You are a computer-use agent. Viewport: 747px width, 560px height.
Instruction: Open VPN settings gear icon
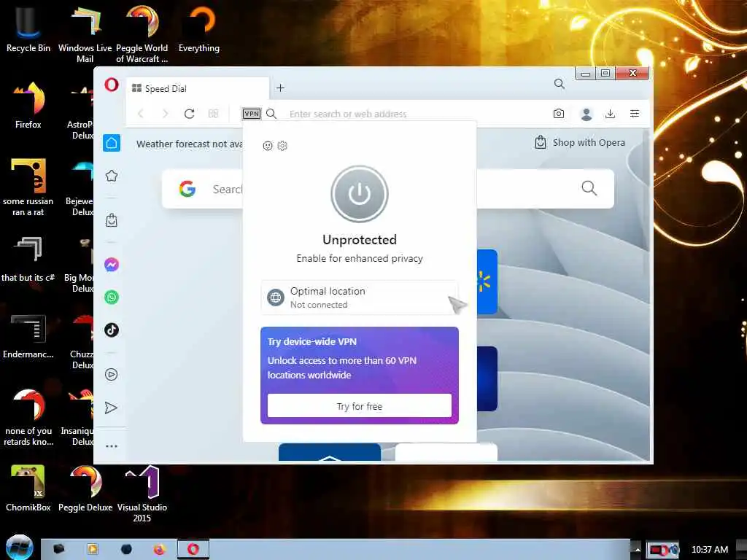point(282,146)
